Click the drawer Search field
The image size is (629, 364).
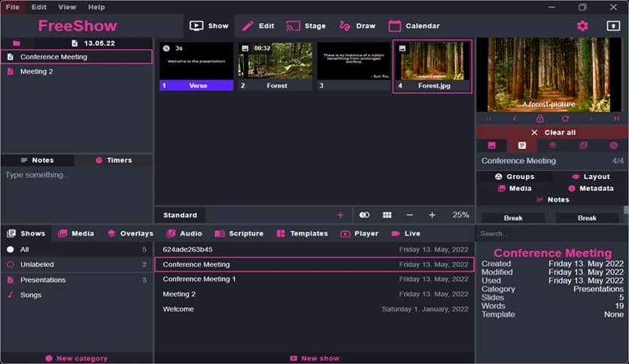pos(552,234)
